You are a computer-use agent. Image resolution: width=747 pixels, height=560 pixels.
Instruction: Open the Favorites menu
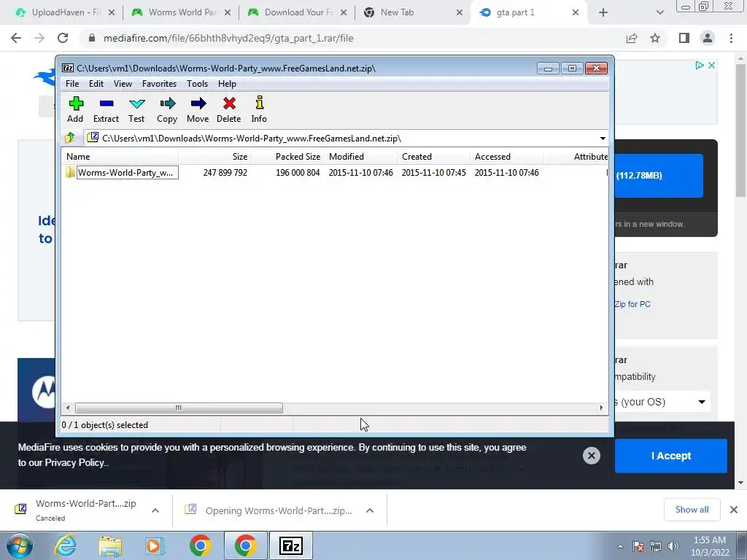160,84
